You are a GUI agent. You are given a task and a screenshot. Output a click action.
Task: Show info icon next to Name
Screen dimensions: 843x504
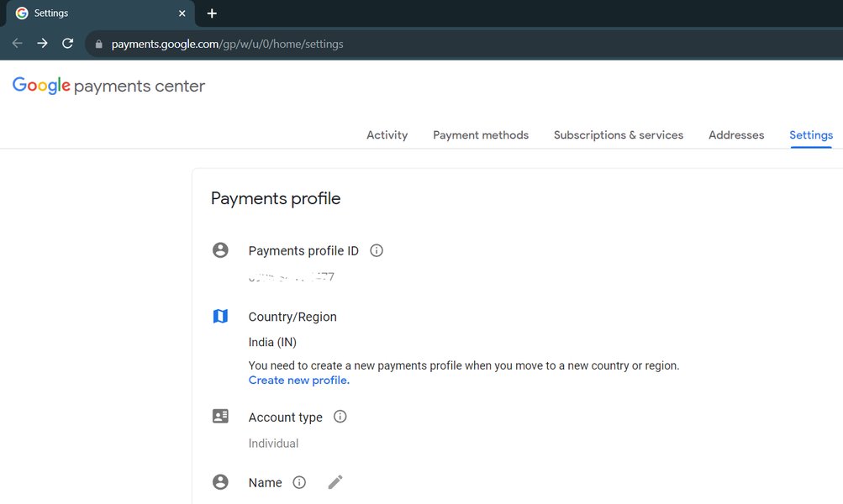[299, 482]
